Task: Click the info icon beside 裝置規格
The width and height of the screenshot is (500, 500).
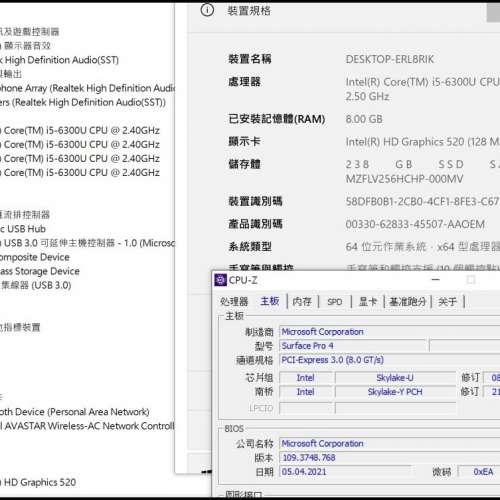Action: (x=207, y=10)
